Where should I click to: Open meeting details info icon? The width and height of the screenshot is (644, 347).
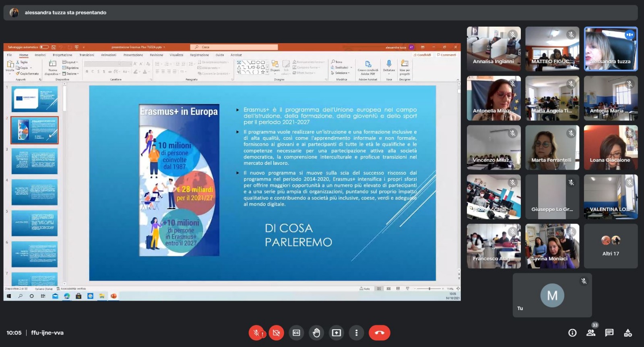pos(572,333)
